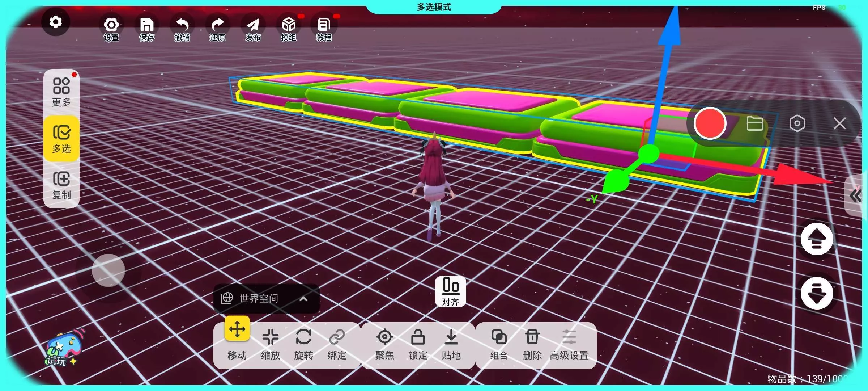The height and width of the screenshot is (391, 868).
Task: Expand the collapsed right side panel chevron
Action: pyautogui.click(x=856, y=196)
